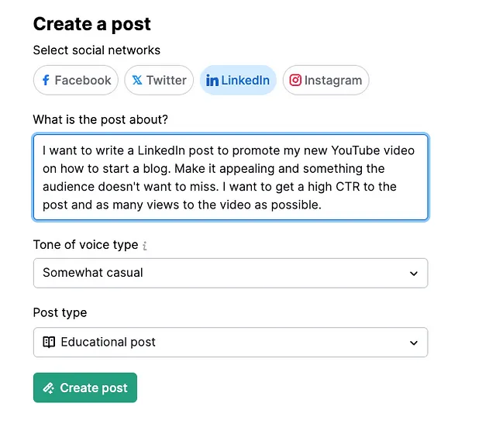
Task: Deselect the LinkedIn network chip
Action: click(238, 80)
